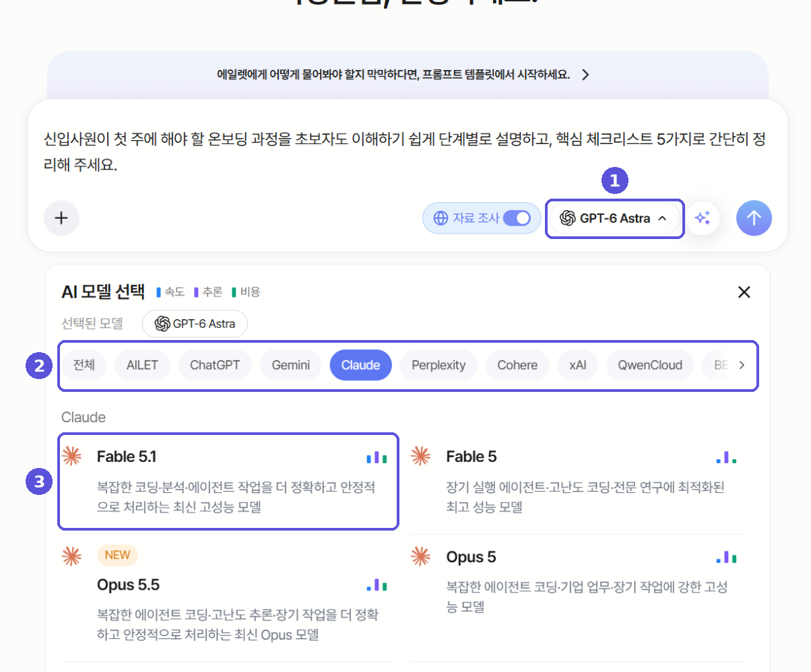Click the selected model chip GPT-6 Astra

point(195,324)
